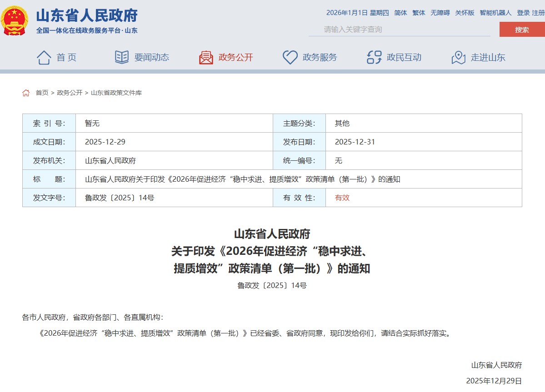The height and width of the screenshot is (392, 545).
Task: Switch to traditional Chinese via 繁体
Action: [418, 13]
